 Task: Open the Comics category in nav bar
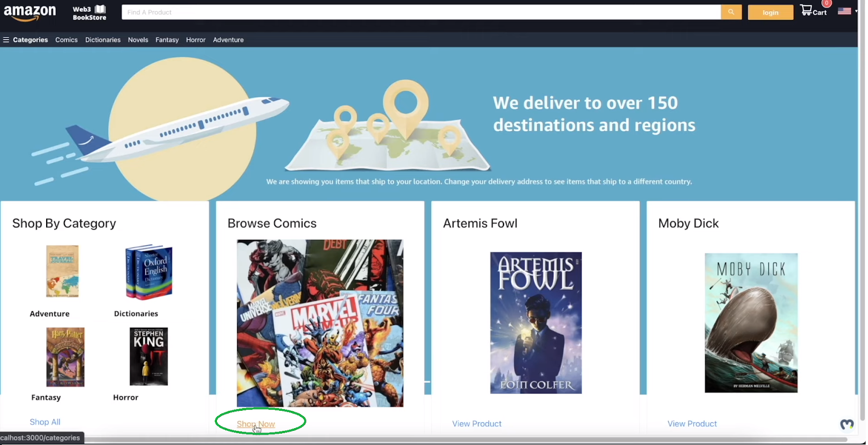click(x=66, y=40)
